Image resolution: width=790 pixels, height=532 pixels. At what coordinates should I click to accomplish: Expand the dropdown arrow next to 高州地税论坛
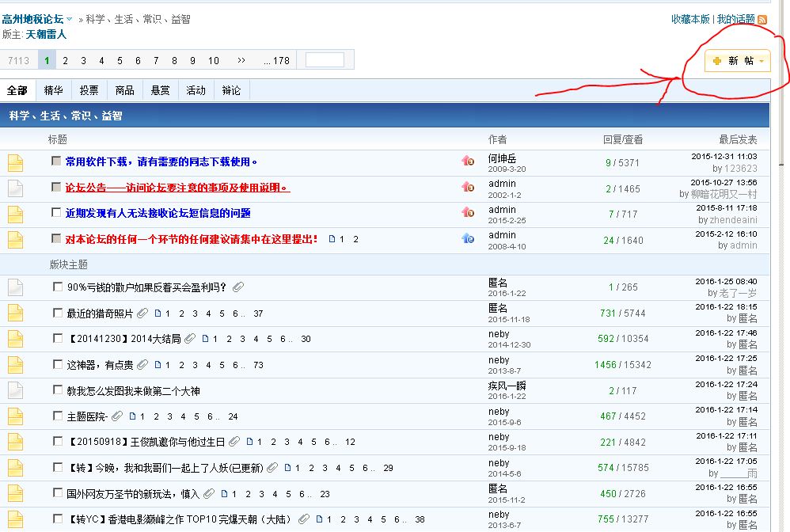click(70, 19)
